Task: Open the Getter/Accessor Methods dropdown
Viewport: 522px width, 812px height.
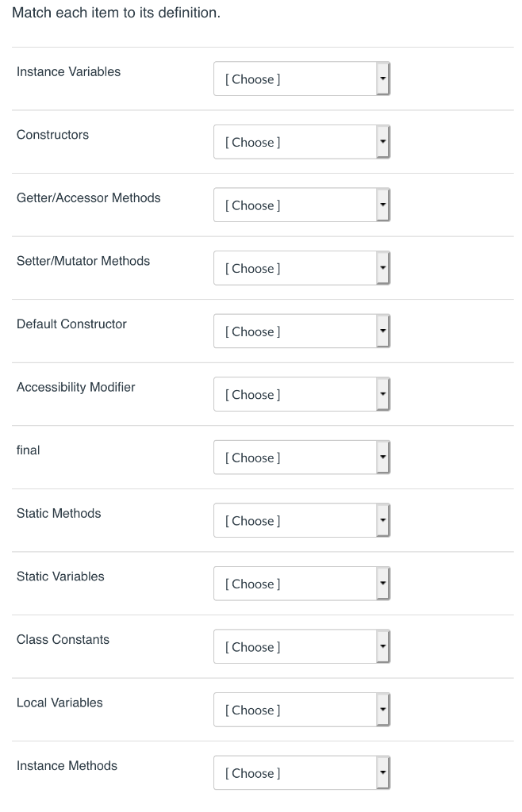Action: (x=301, y=205)
